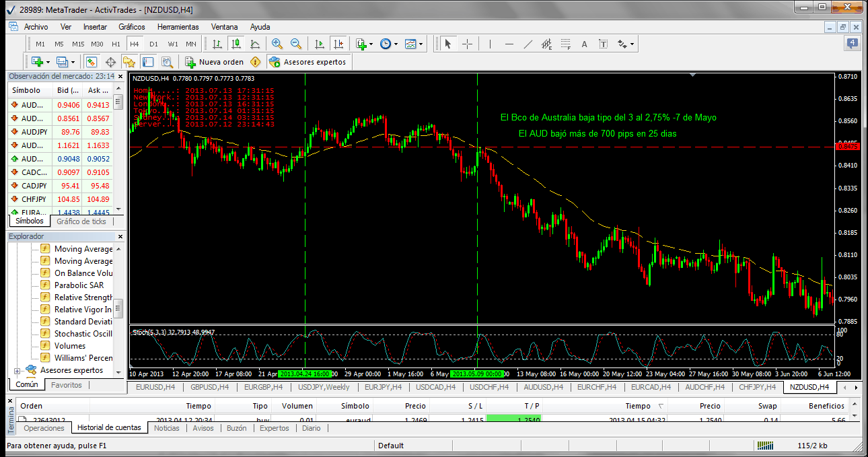Viewport: 868px width, 457px height.
Task: Open the Insertar menu
Action: coord(95,27)
